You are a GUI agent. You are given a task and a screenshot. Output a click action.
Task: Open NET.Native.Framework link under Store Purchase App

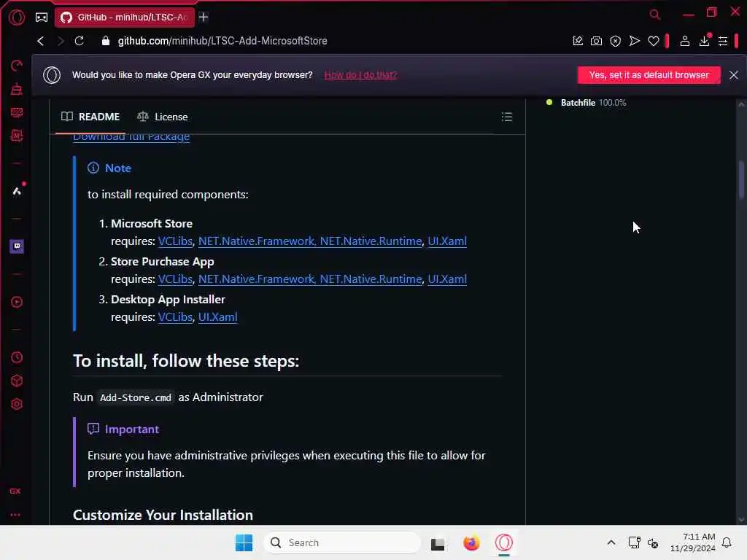[x=257, y=279]
